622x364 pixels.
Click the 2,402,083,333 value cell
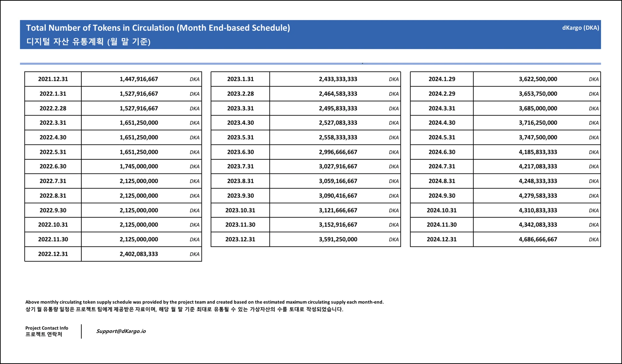coord(139,254)
